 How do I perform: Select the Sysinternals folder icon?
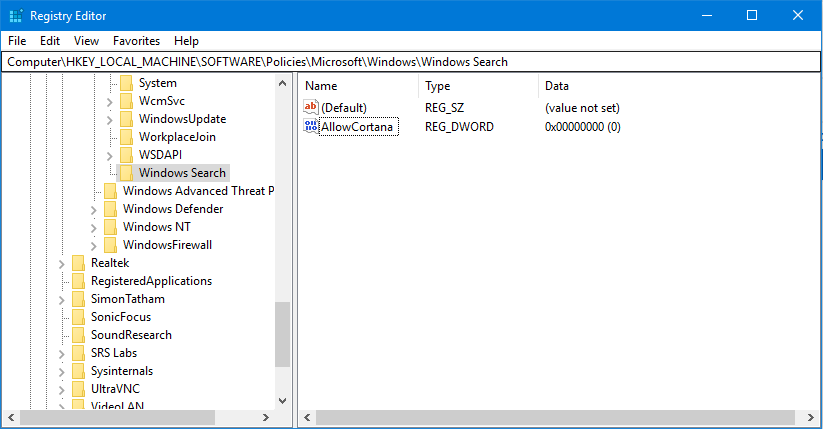coord(78,371)
